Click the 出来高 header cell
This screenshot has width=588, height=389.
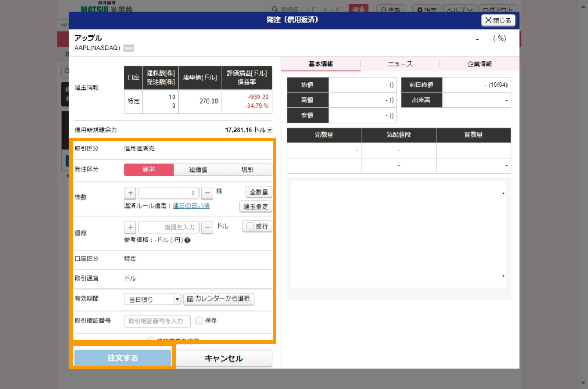[x=421, y=100]
